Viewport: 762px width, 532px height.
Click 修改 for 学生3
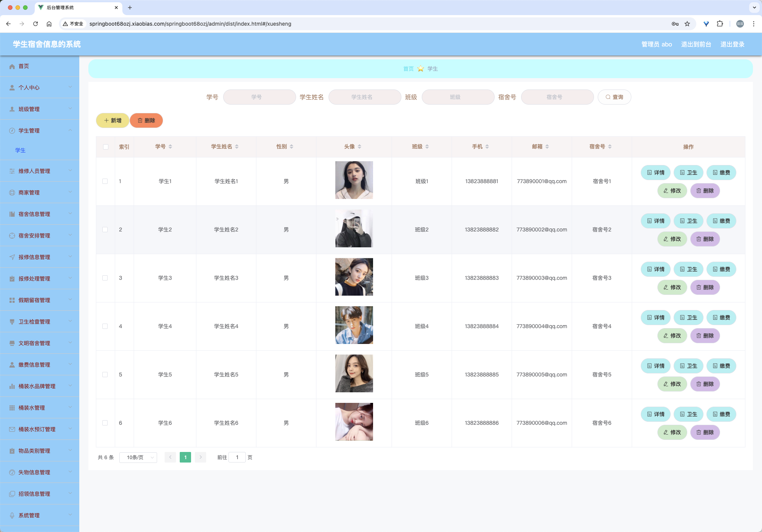[x=672, y=287]
